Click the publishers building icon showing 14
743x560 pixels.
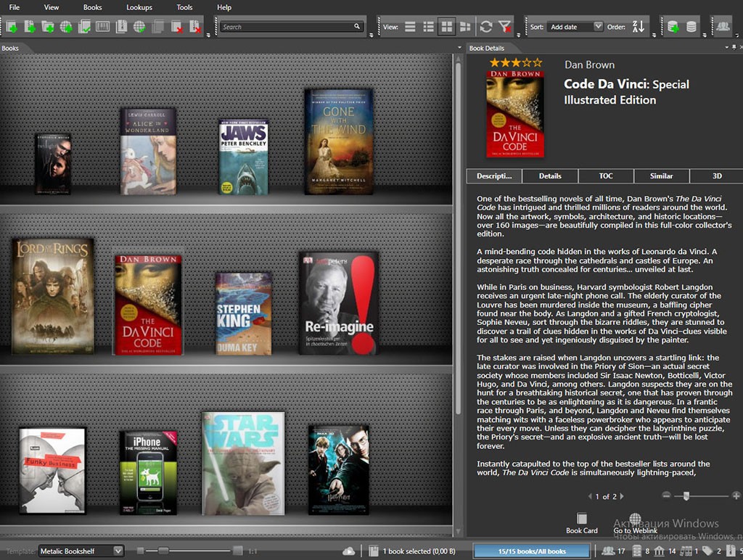point(659,551)
